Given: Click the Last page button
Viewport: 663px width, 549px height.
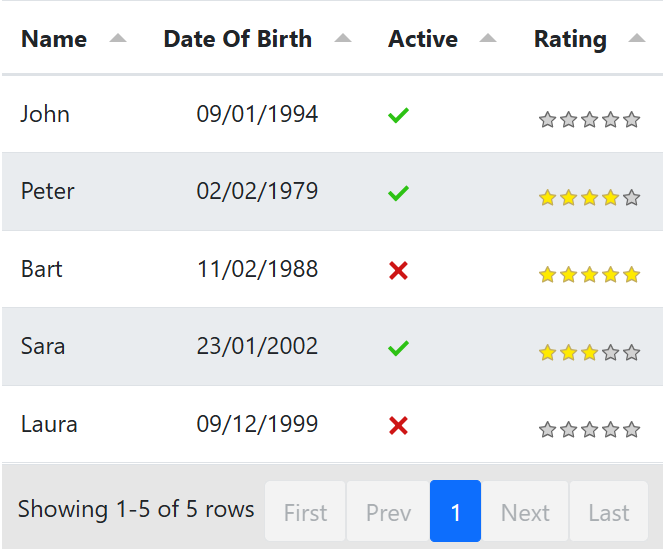Looking at the screenshot, I should pos(608,512).
